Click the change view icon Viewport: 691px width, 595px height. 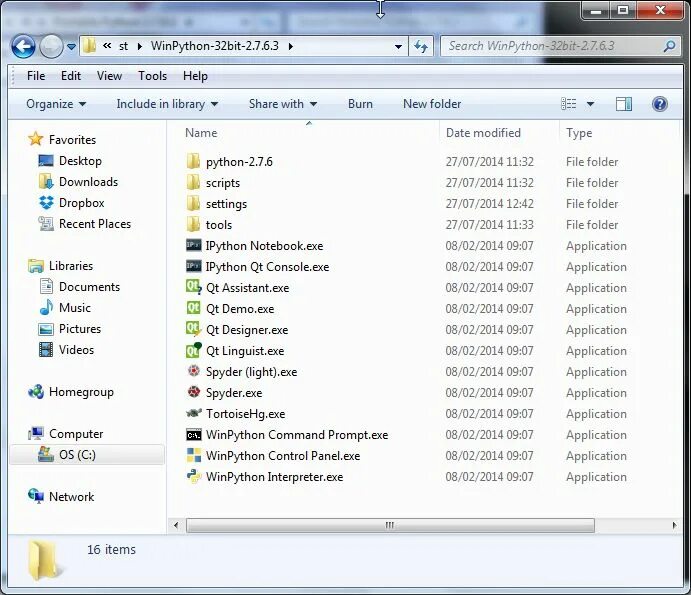568,104
